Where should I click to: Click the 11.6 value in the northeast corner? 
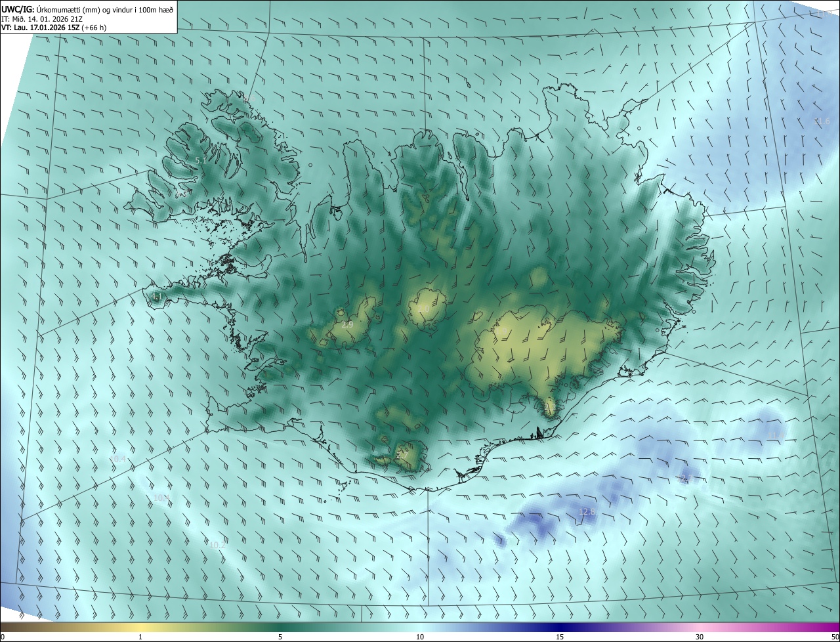click(x=822, y=121)
